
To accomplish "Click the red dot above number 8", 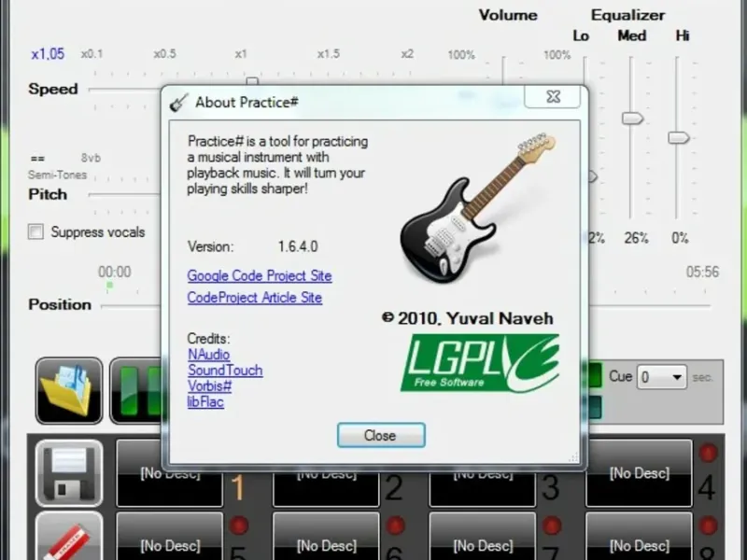I will click(x=708, y=525).
